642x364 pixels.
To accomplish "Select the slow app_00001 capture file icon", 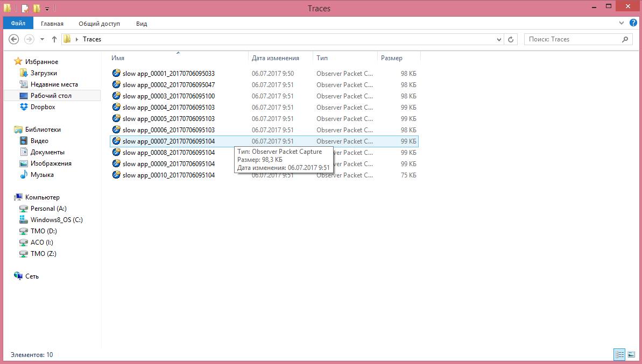I will (116, 74).
